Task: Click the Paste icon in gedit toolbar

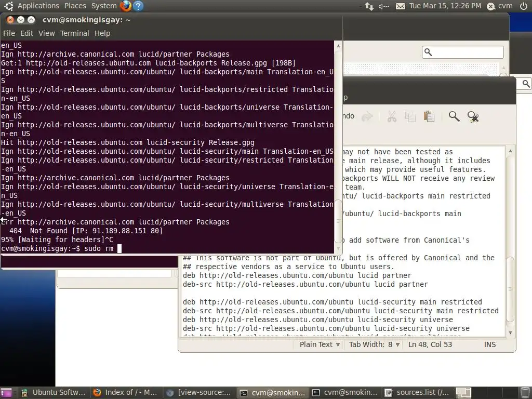Action: click(x=429, y=116)
